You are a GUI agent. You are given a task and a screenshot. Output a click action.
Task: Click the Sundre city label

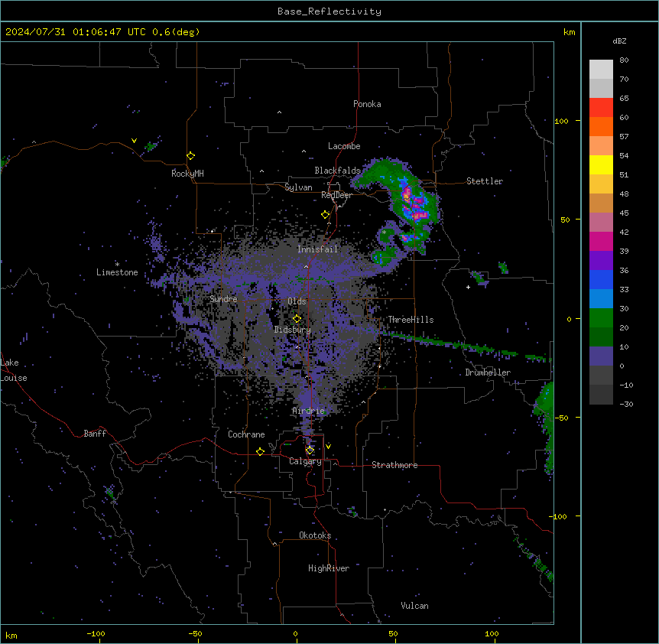(x=223, y=299)
